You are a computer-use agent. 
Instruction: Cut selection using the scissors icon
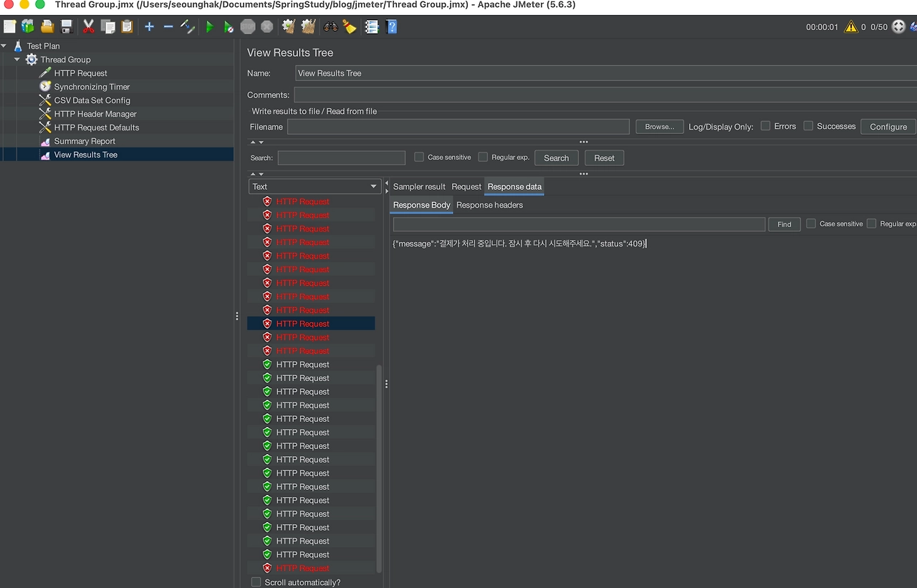89,26
